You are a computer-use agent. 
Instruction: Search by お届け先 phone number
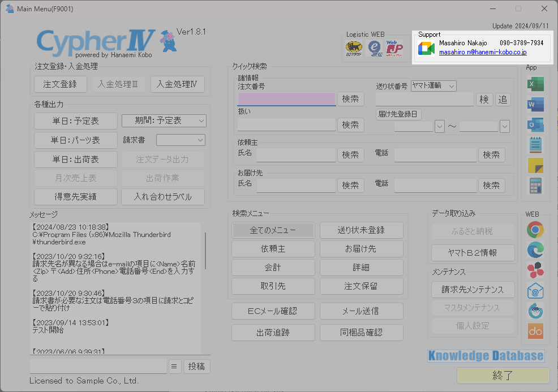(x=491, y=186)
